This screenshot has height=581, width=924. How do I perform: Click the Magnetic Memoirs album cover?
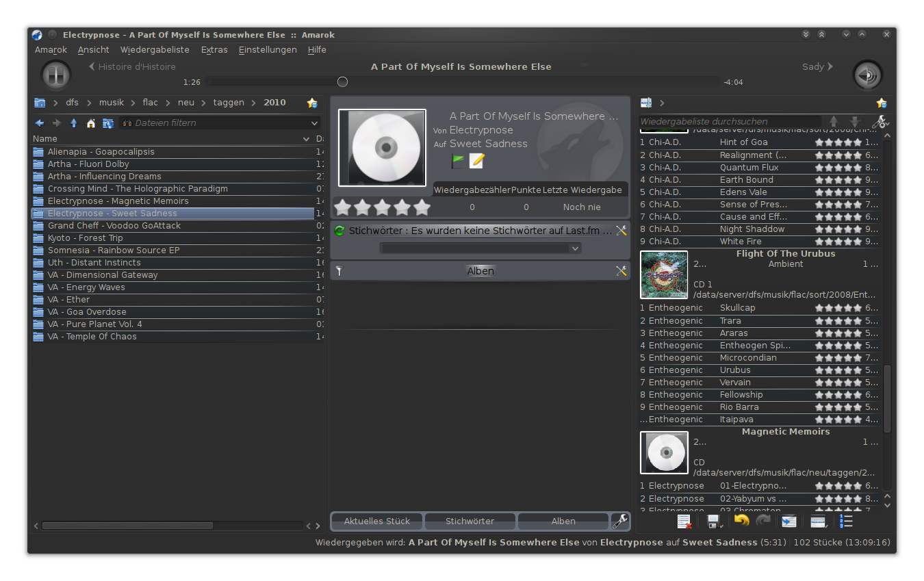(x=664, y=452)
